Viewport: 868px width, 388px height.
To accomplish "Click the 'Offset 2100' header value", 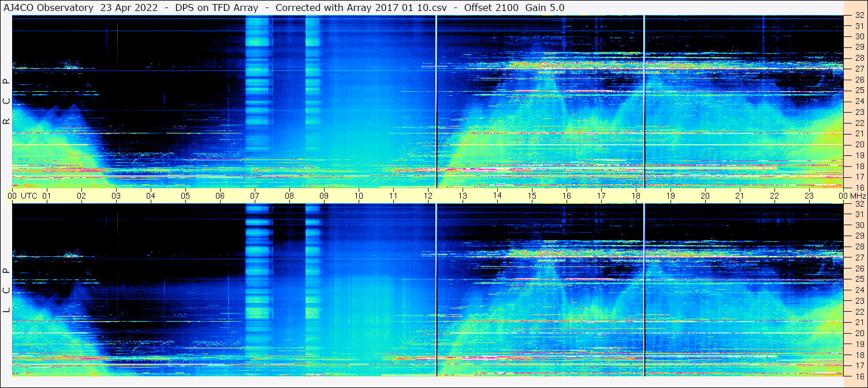I will tap(491, 8).
